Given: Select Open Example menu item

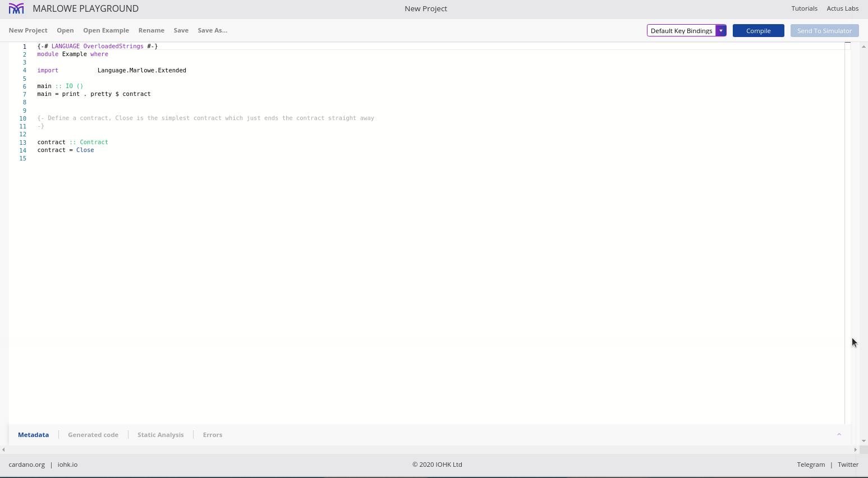Looking at the screenshot, I should coord(106,30).
